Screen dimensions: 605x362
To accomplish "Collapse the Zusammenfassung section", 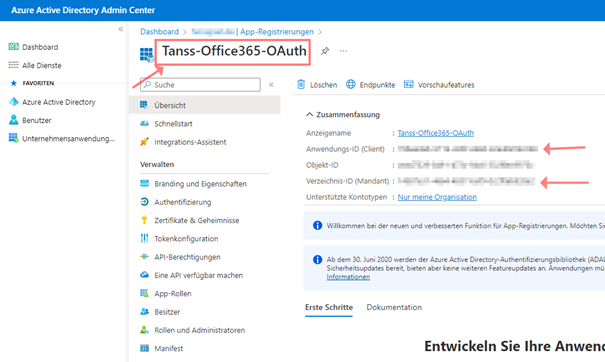I will [309, 114].
